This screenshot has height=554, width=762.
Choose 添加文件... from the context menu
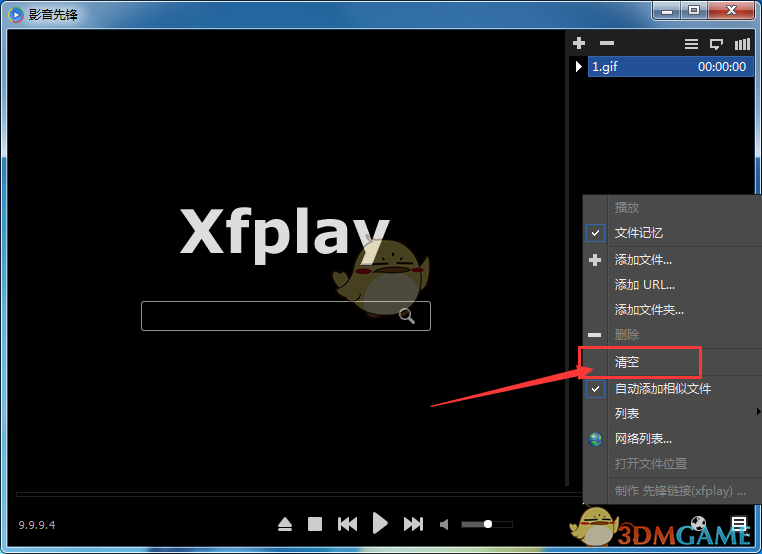click(x=643, y=260)
